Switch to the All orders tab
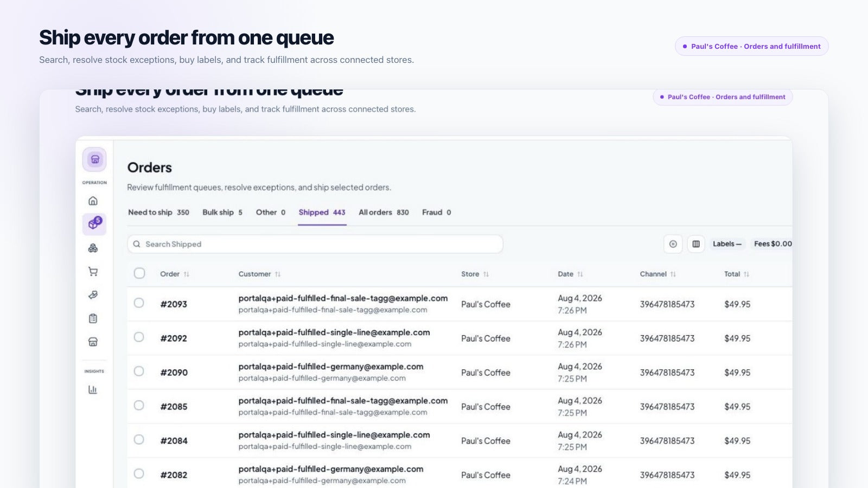868x488 pixels. pyautogui.click(x=384, y=213)
